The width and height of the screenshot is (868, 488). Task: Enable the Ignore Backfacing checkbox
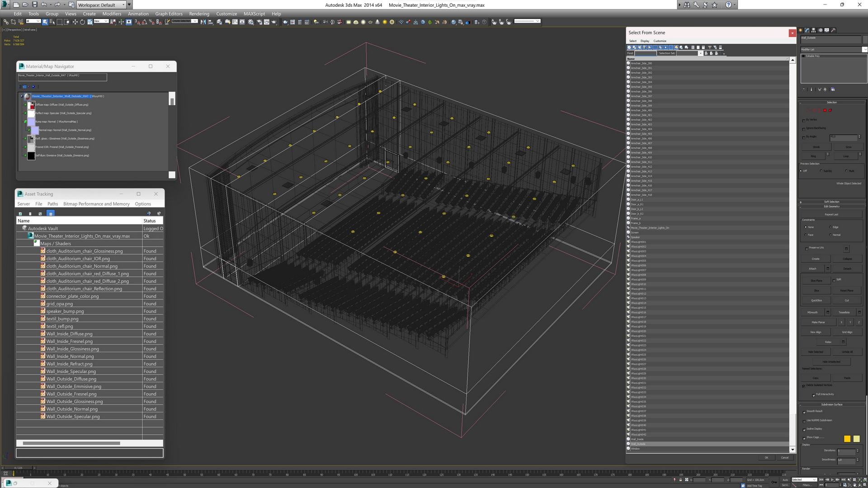click(804, 129)
